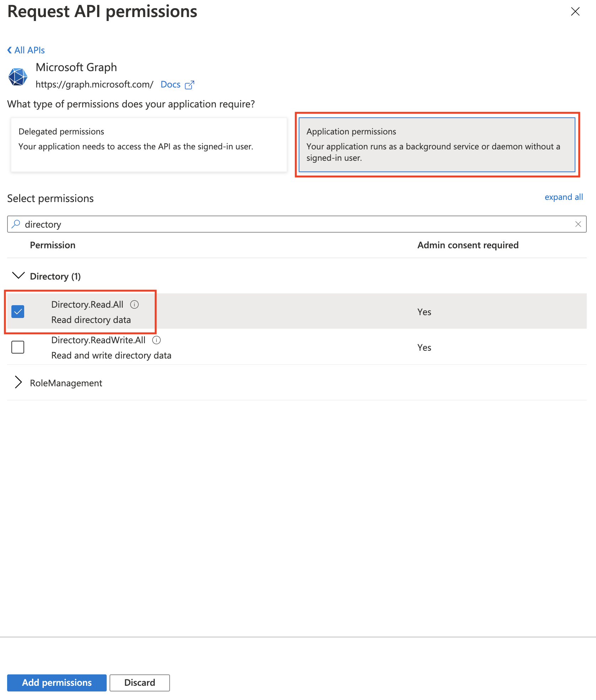Click the external link icon beside Docs
Screen dimensions: 596x700
[189, 85]
